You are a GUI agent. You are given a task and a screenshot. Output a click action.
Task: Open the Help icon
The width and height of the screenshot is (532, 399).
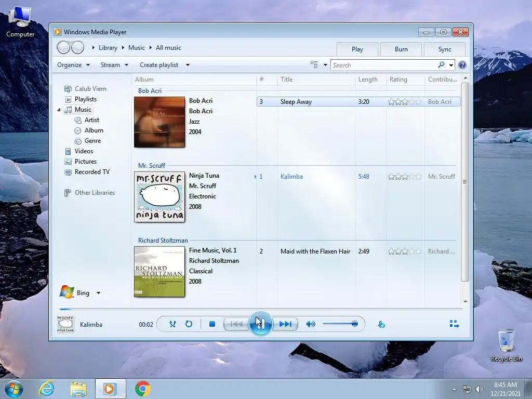tap(462, 65)
